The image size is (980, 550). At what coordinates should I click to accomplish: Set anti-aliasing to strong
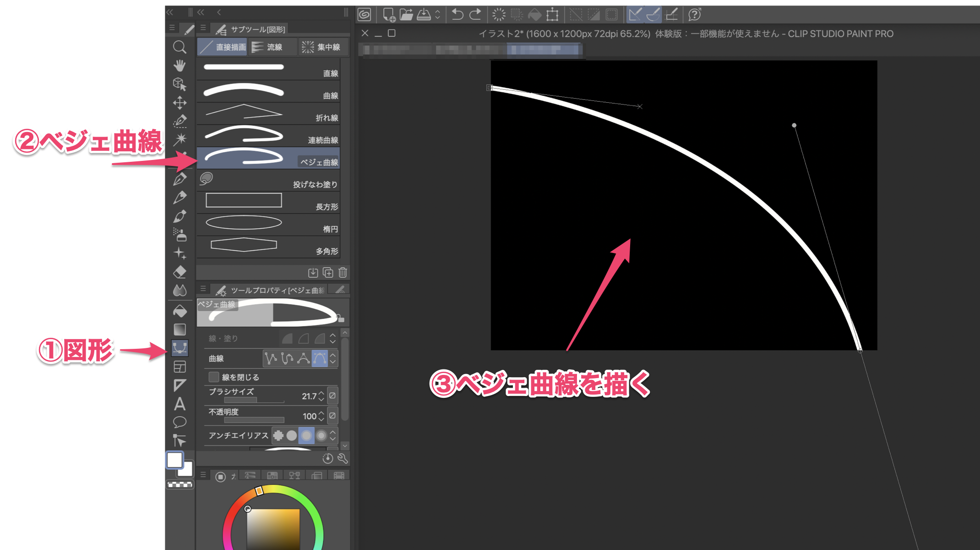tap(321, 435)
